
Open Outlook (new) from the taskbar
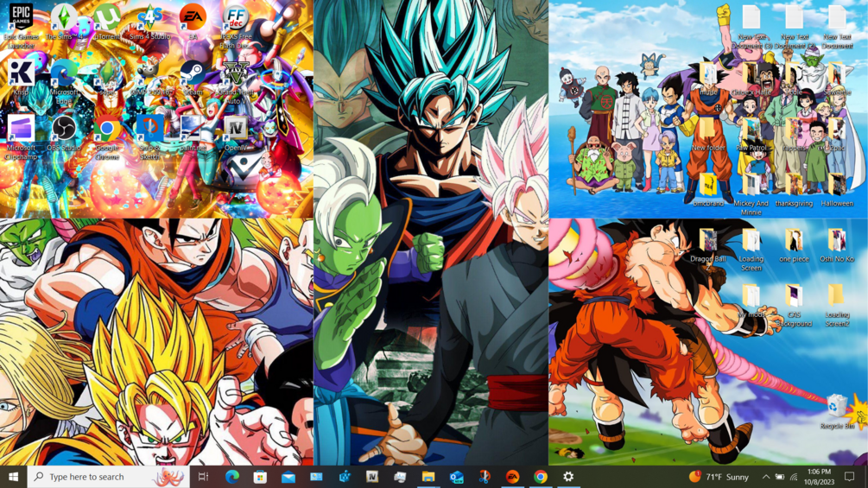(x=456, y=477)
